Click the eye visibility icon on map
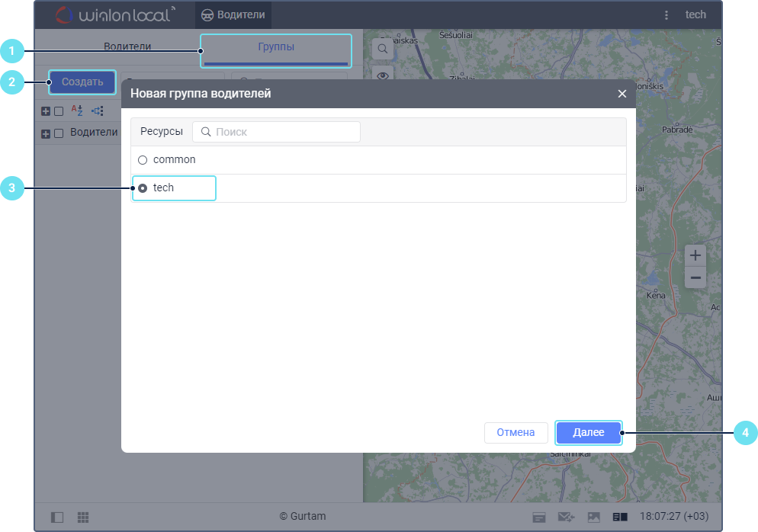 (x=382, y=75)
